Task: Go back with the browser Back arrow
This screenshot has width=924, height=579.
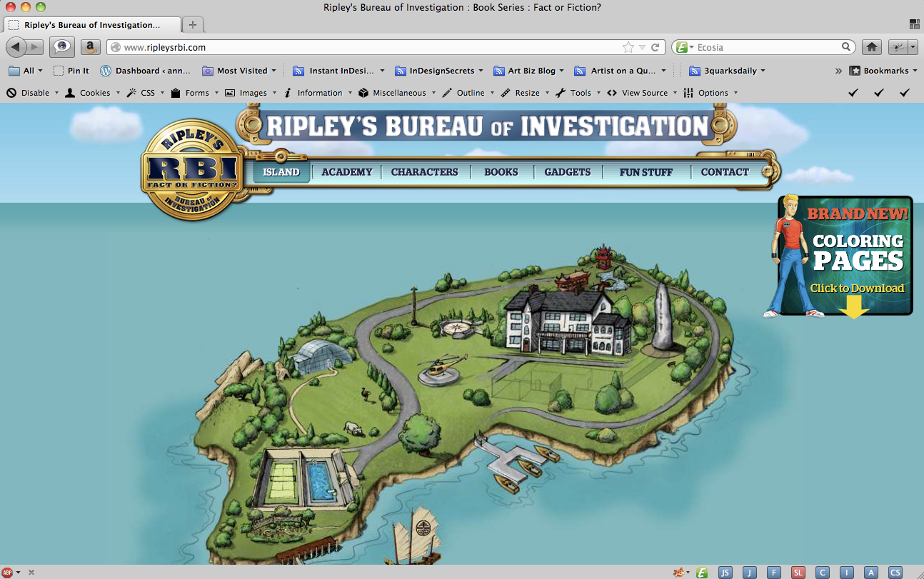Action: coord(16,47)
